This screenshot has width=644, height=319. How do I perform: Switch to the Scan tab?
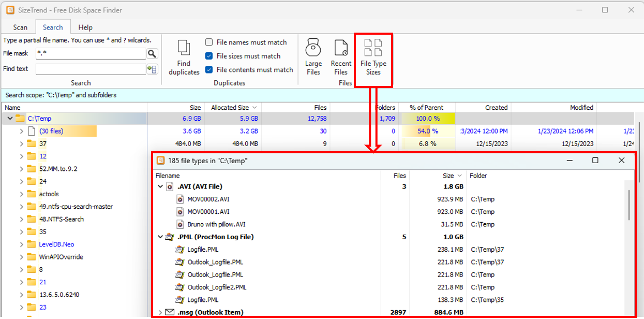coord(20,27)
